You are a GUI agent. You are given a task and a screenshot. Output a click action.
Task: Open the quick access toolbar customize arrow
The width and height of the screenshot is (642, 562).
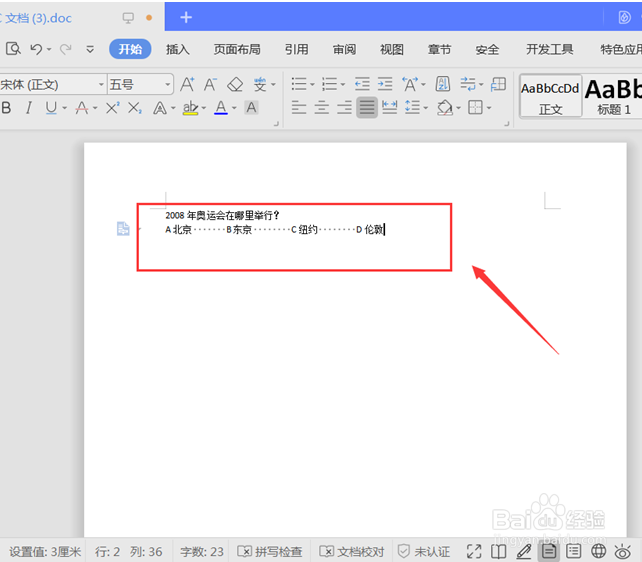90,50
